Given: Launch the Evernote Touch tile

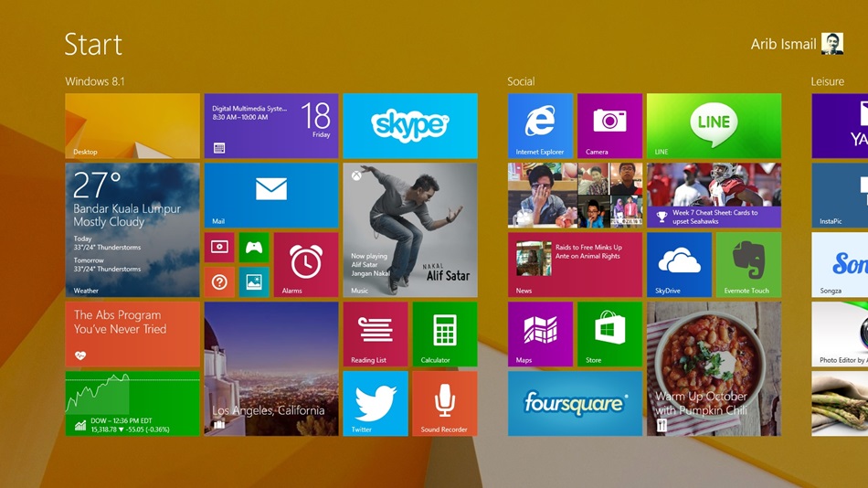Looking at the screenshot, I should 749,265.
